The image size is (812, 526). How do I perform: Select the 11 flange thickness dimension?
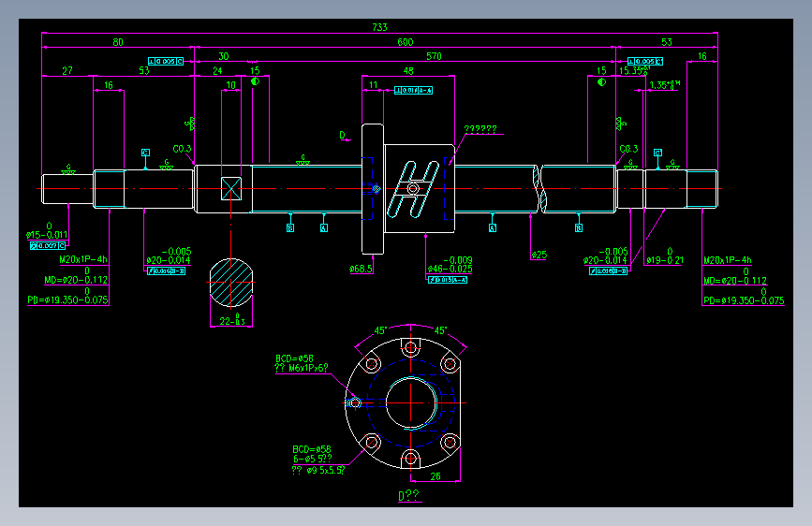[374, 85]
